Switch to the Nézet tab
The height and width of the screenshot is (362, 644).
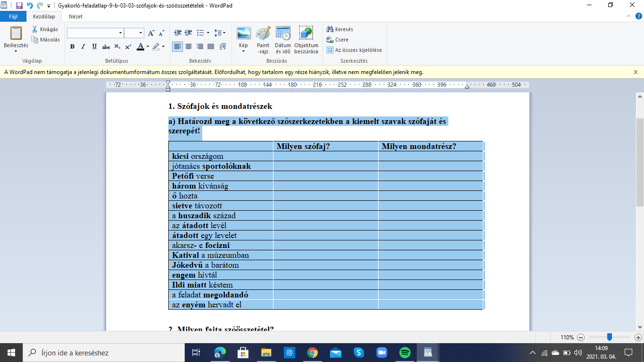pyautogui.click(x=75, y=16)
